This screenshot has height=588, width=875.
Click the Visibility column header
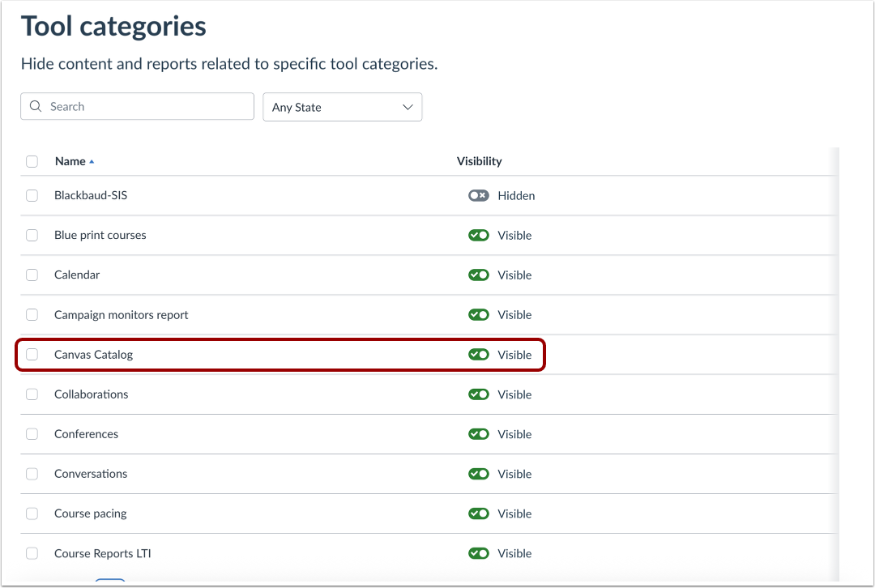point(479,161)
